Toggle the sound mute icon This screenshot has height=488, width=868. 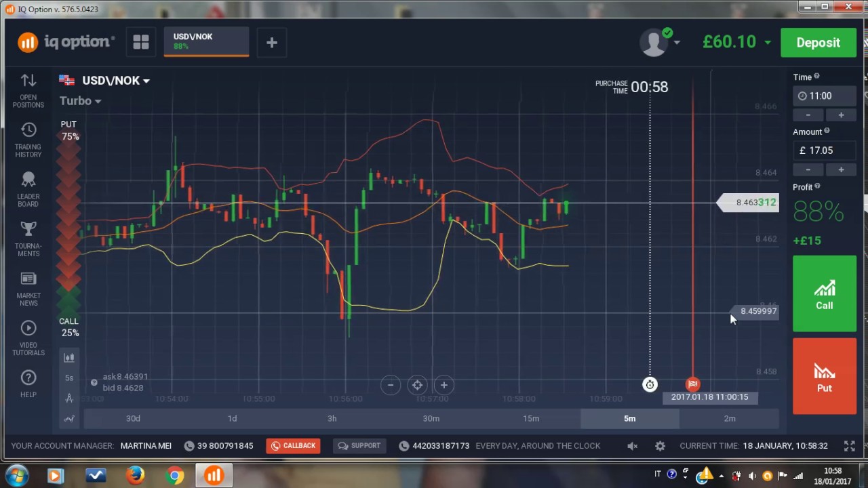[632, 446]
